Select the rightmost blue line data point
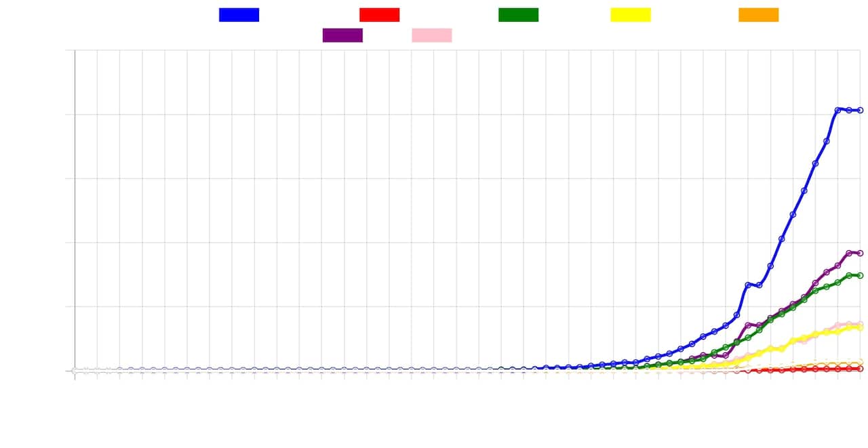 pyautogui.click(x=860, y=110)
